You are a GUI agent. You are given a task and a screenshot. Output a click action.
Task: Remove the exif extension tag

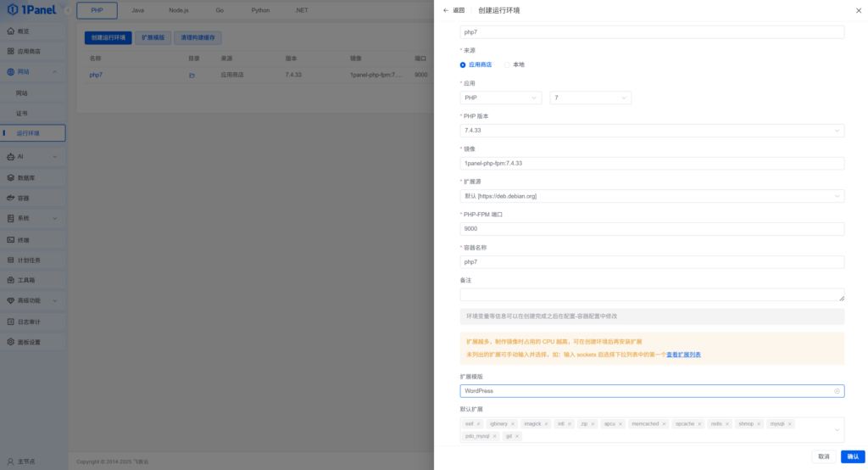(478, 424)
